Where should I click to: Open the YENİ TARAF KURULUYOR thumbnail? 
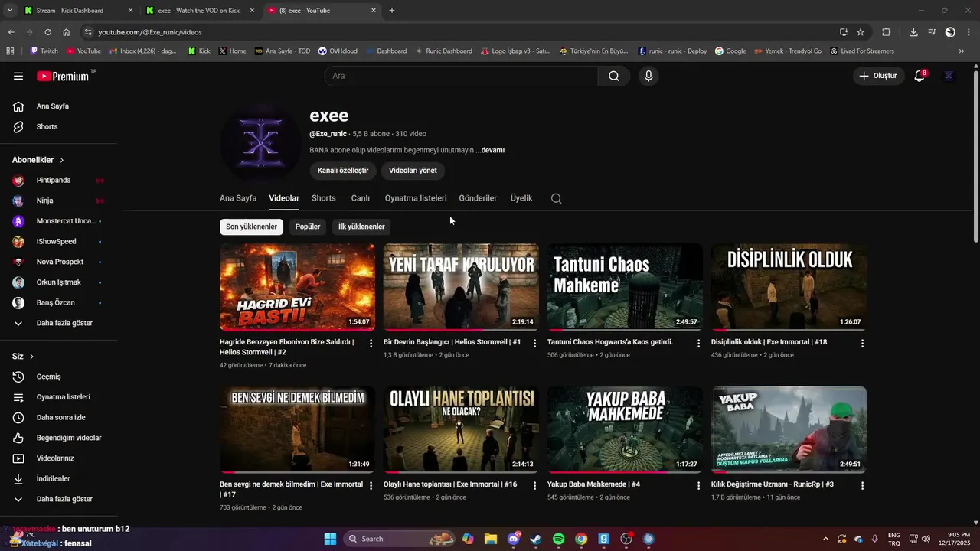coord(461,287)
